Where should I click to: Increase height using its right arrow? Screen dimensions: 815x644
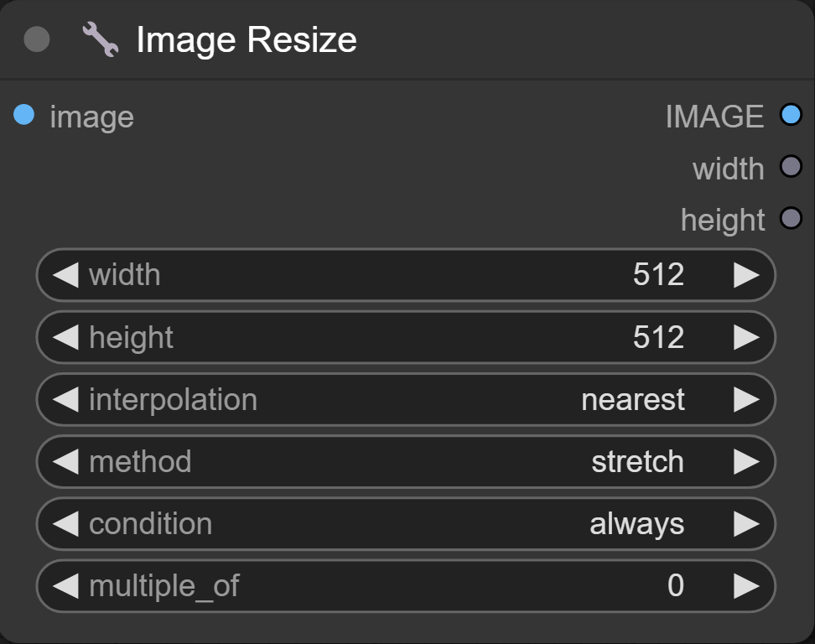746,337
